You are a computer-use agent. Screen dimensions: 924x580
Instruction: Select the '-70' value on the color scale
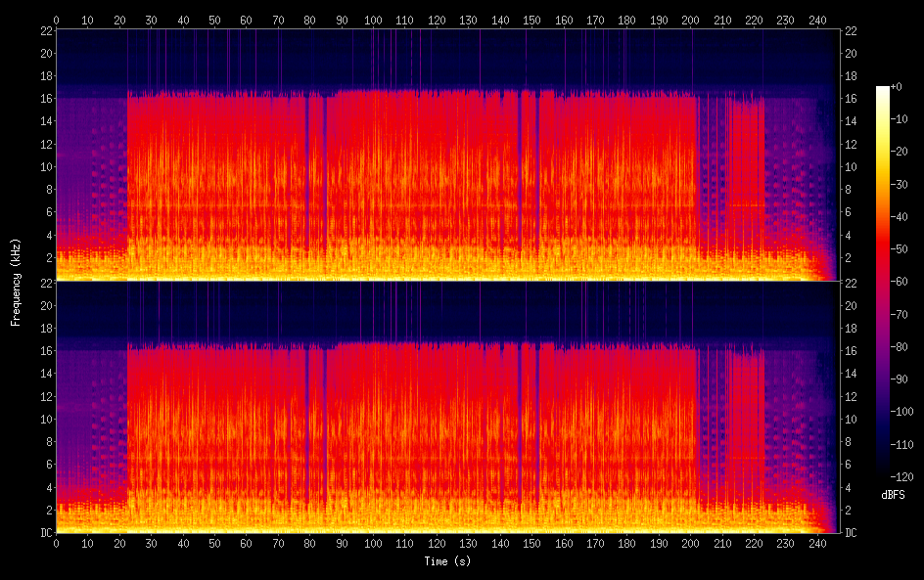[x=900, y=314]
